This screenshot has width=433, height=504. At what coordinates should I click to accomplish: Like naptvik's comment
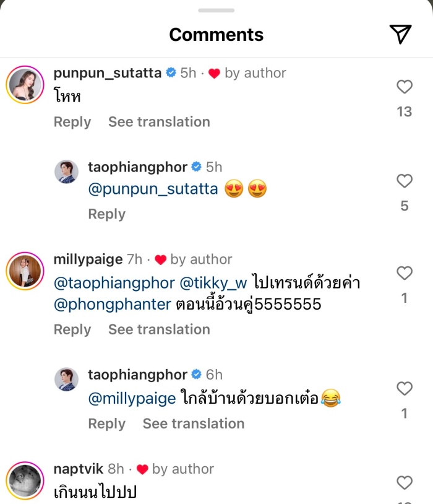pyautogui.click(x=404, y=482)
